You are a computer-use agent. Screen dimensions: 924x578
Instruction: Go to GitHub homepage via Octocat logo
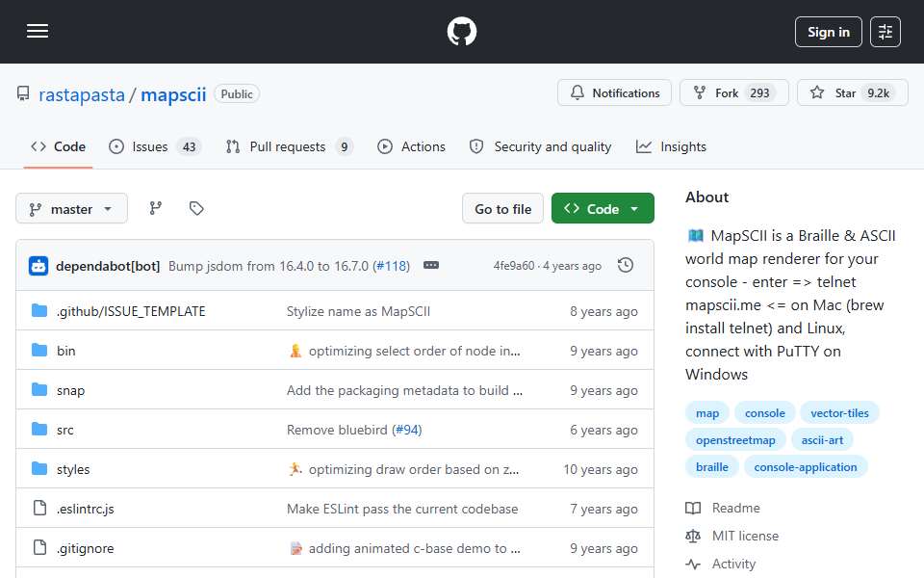coord(461,31)
